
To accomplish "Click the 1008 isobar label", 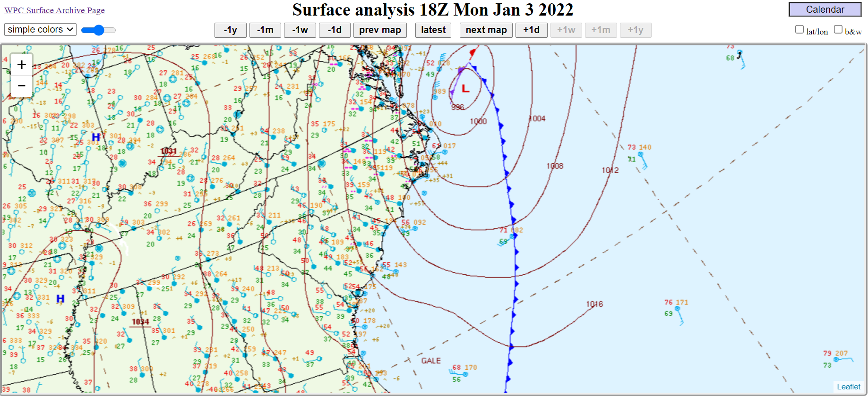I will click(x=555, y=166).
